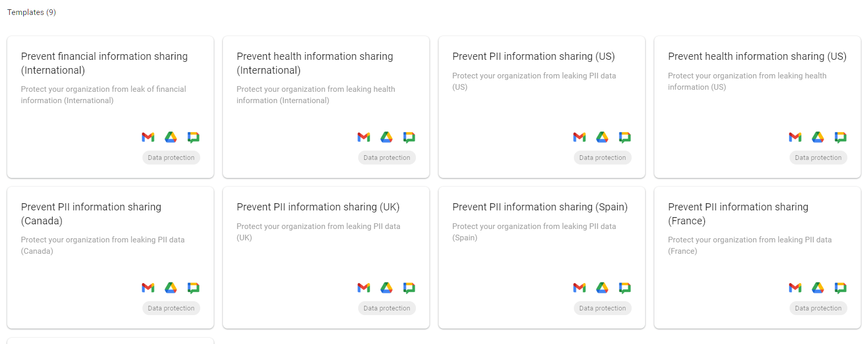The width and height of the screenshot is (868, 344).
Task: Click the Gmail icon on Prevent PII information sharing (UK)
Action: tap(363, 287)
